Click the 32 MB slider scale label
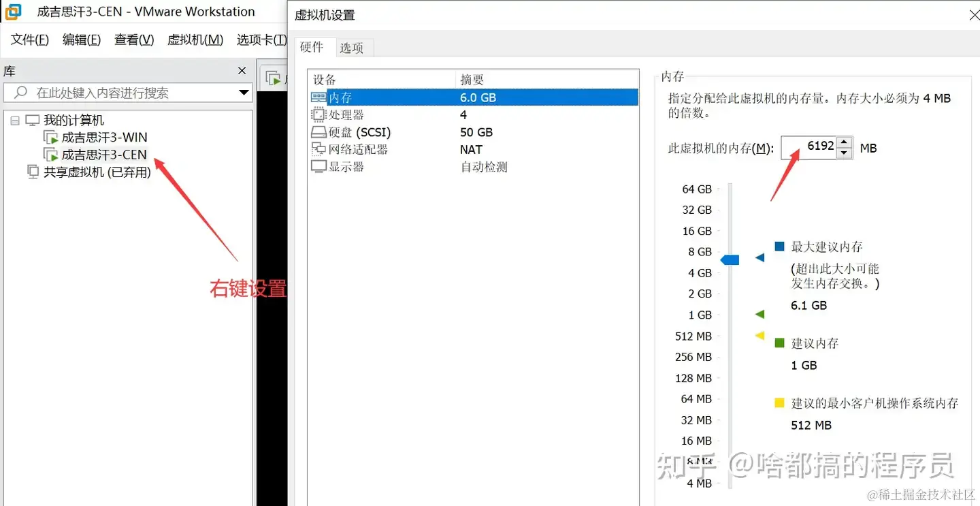The height and width of the screenshot is (506, 980). [696, 420]
